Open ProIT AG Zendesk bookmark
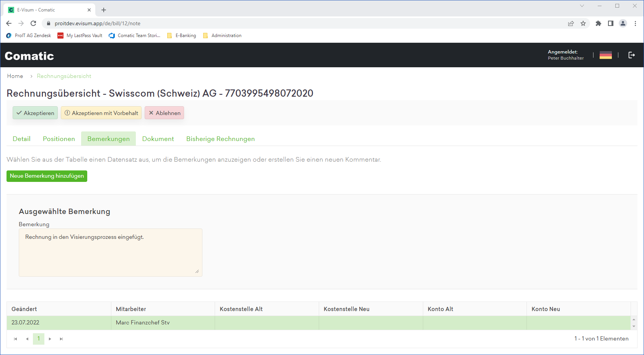Image resolution: width=644 pixels, height=355 pixels. (x=29, y=36)
